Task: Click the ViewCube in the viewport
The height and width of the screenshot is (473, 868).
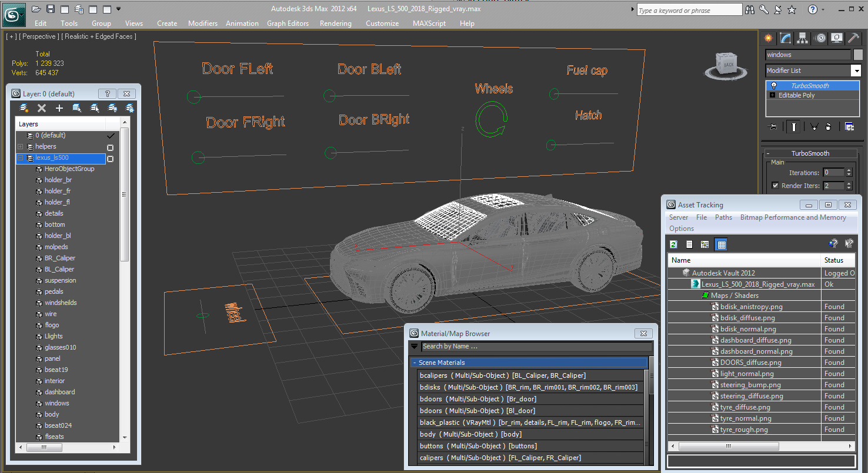Action: 727,65
